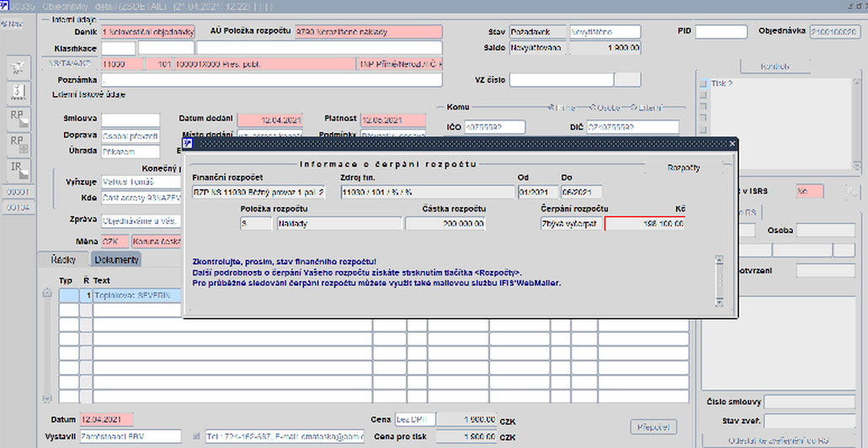Click the Platnost date field
The image size is (868, 448).
(x=393, y=120)
